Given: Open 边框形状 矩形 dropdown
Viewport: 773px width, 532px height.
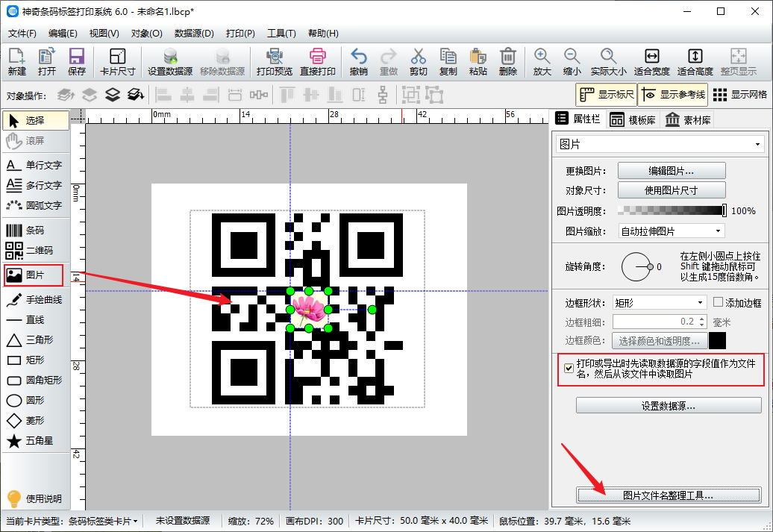Looking at the screenshot, I should point(659,303).
